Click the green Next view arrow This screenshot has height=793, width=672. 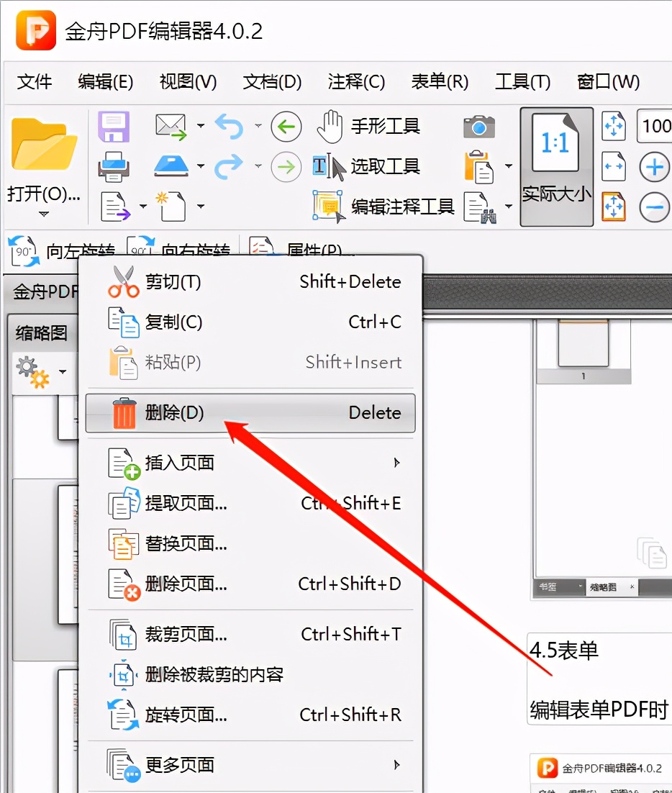[286, 166]
